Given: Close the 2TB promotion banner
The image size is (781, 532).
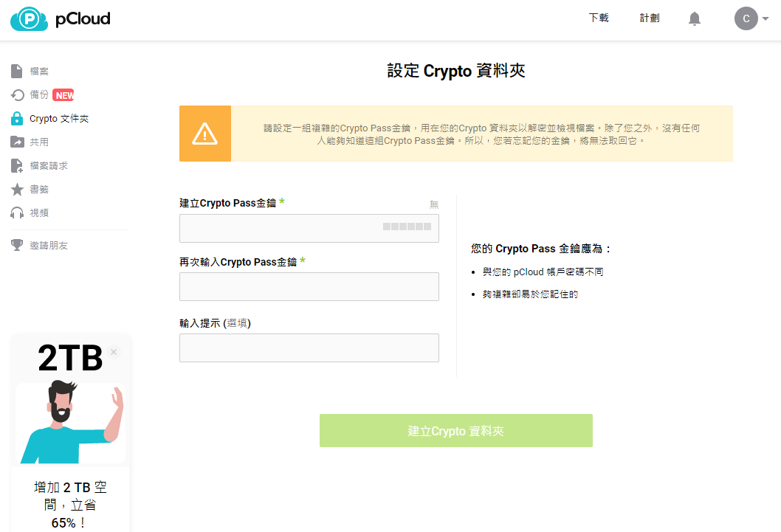Looking at the screenshot, I should (114, 352).
